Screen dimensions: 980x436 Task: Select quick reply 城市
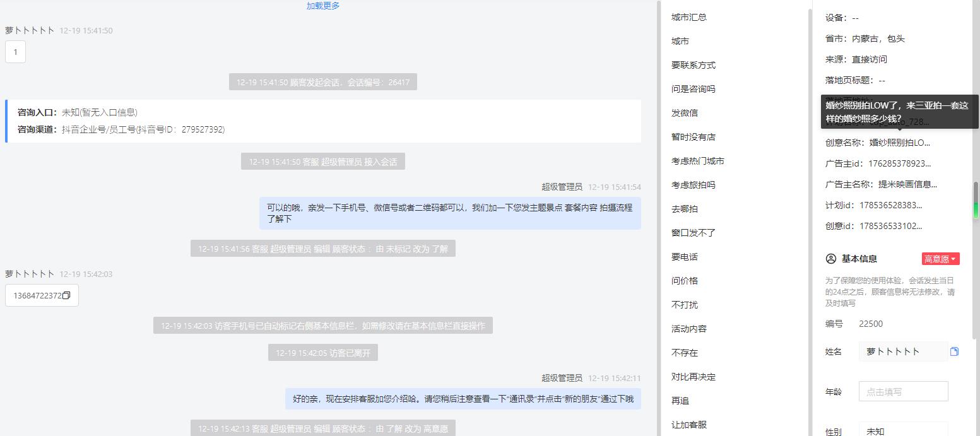click(x=680, y=41)
